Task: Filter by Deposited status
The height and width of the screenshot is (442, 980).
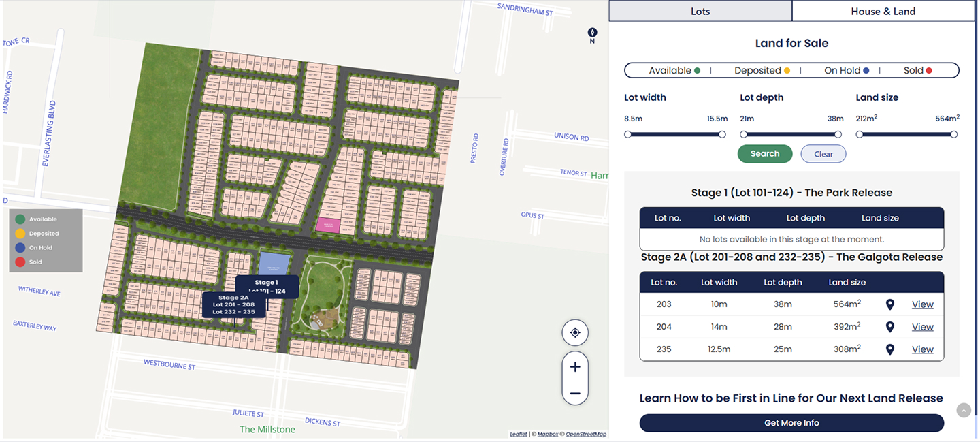Action: click(762, 70)
